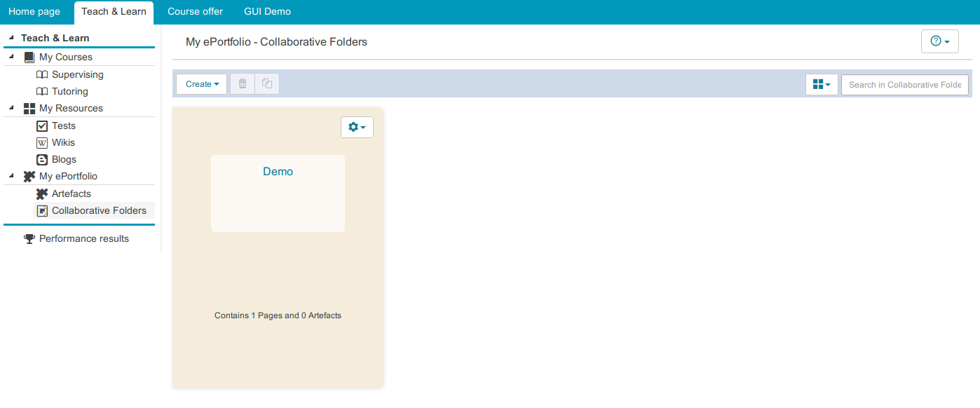Click the Tests checkmark icon
The height and width of the screenshot is (408, 980).
pos(42,126)
